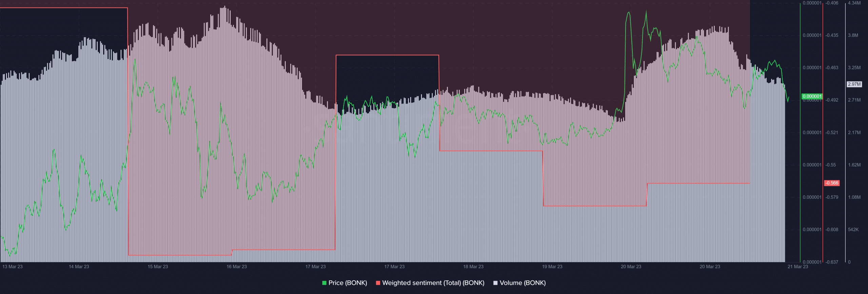This screenshot has height=294, width=868.
Task: Hide the Weighted sentiment (Total) (BONK) series
Action: point(433,283)
